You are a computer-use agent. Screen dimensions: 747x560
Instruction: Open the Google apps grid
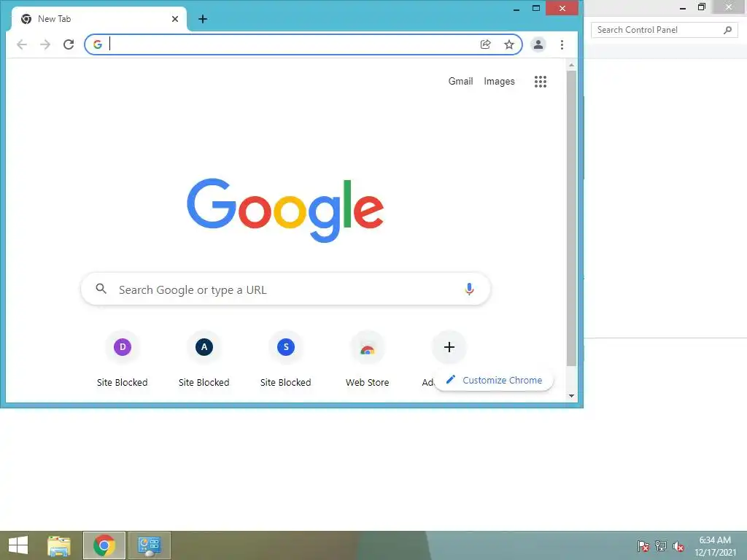point(541,82)
